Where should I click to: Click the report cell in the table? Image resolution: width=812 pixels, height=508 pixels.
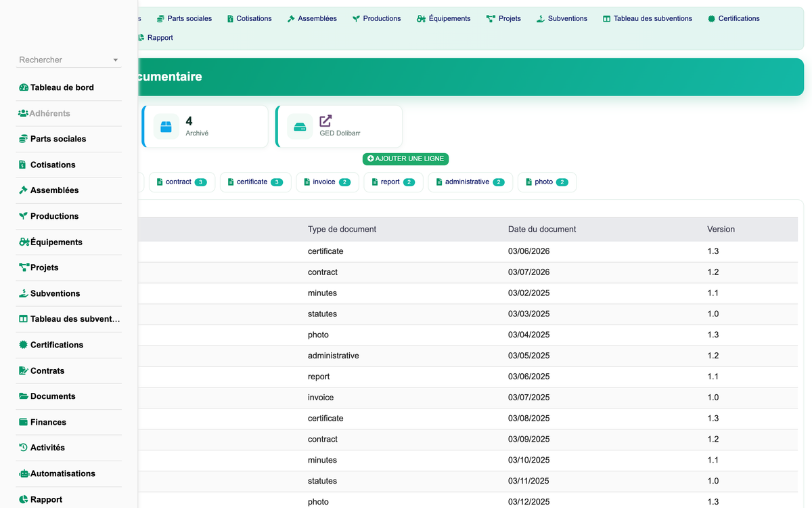319,377
